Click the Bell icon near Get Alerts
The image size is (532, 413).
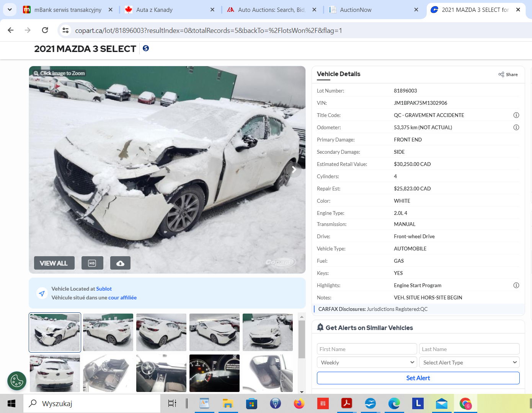[320, 327]
